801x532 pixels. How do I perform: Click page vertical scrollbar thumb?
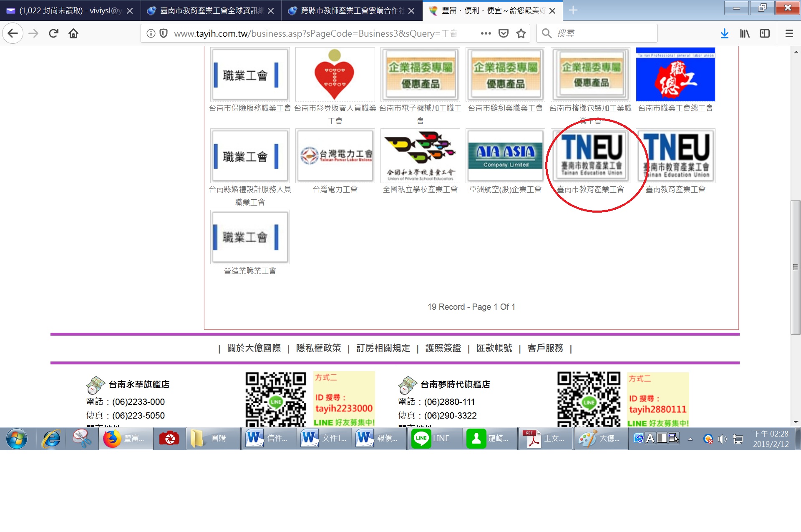click(795, 267)
